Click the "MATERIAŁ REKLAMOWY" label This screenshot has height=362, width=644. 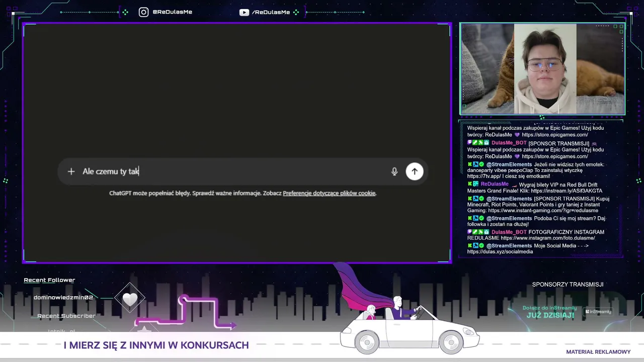598,352
